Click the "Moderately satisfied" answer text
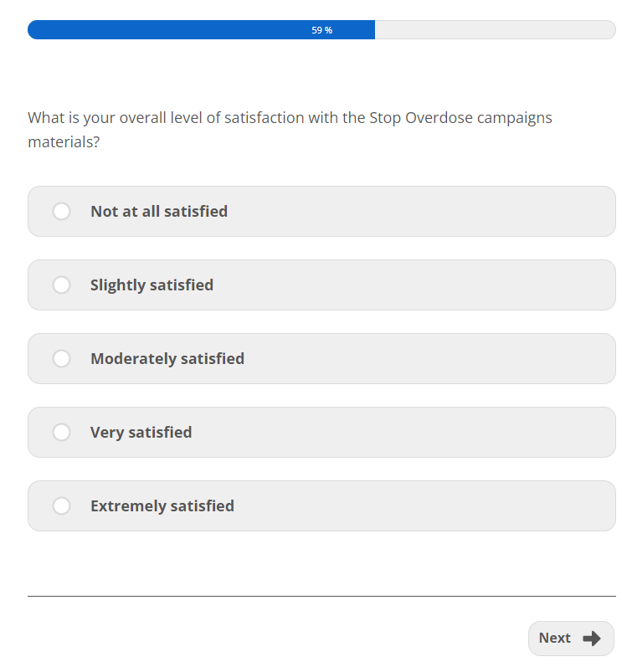The image size is (632, 672). tap(167, 359)
